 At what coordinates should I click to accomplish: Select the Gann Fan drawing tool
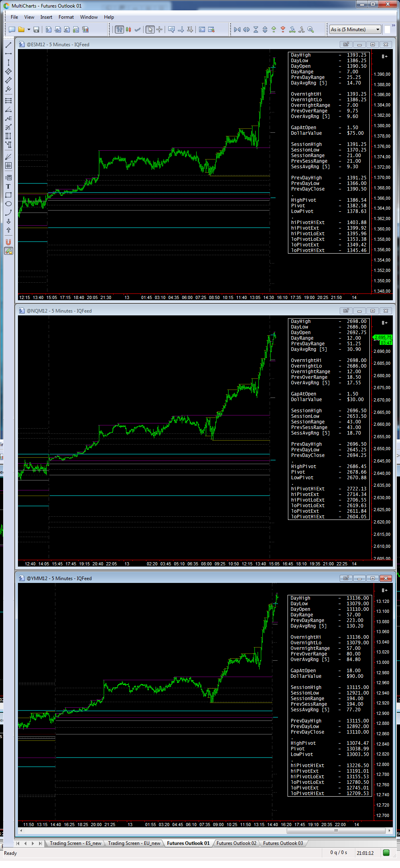[x=8, y=157]
